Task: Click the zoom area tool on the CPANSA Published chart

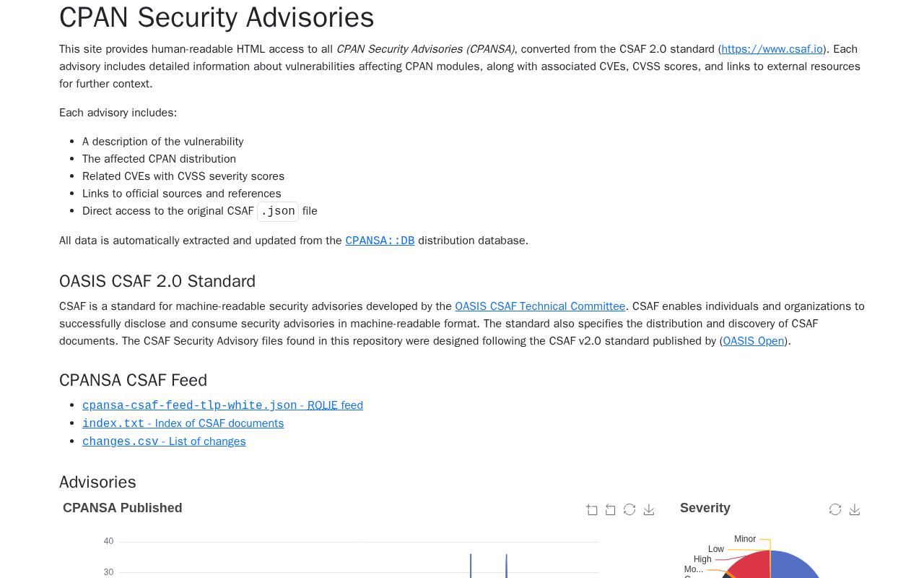Action: coord(592,510)
